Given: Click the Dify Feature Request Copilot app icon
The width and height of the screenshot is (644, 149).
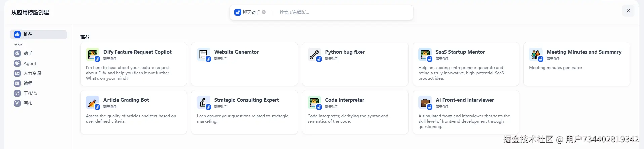Looking at the screenshot, I should click(92, 54).
